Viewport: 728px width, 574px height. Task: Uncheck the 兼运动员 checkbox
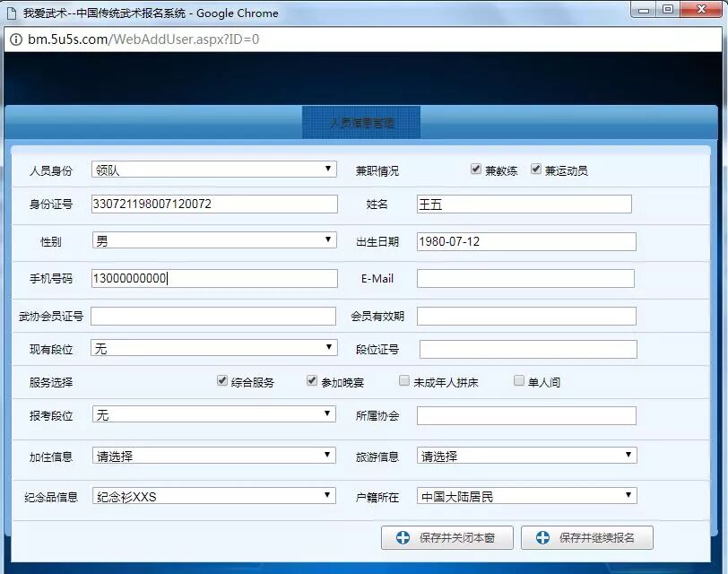coord(536,170)
